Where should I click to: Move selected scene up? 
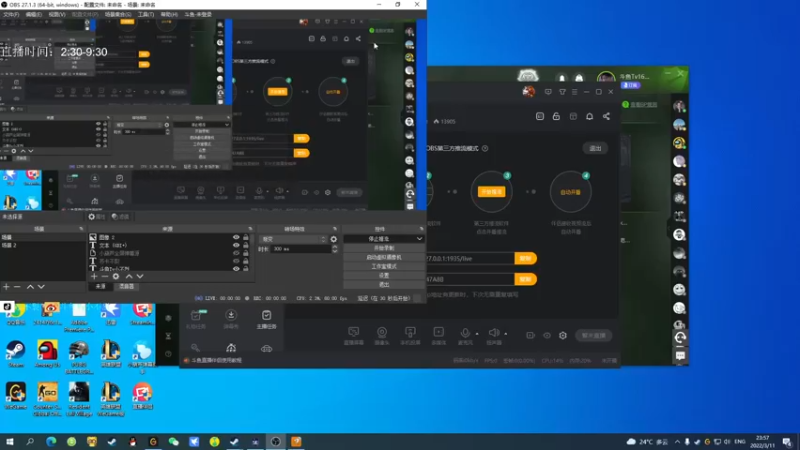click(30, 287)
